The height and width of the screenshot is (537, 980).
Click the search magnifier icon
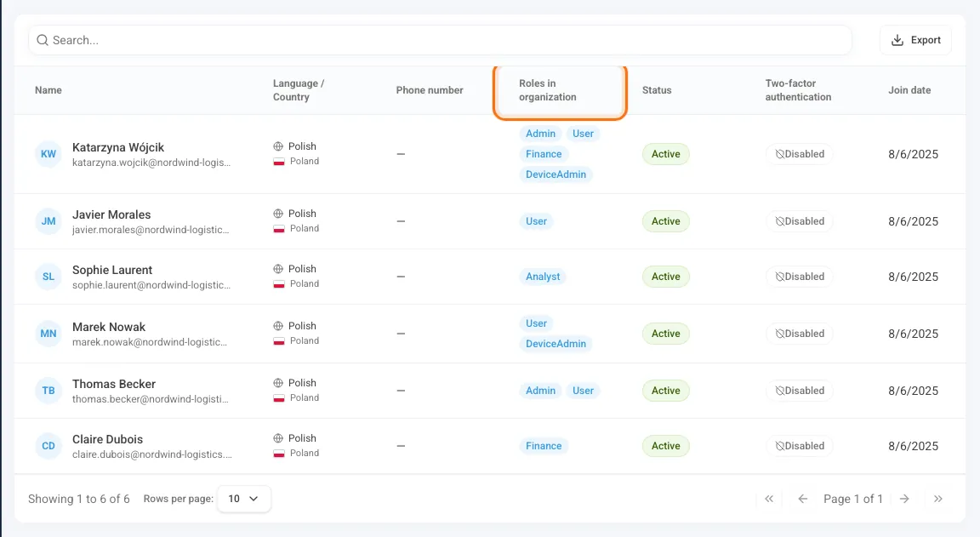pyautogui.click(x=42, y=40)
